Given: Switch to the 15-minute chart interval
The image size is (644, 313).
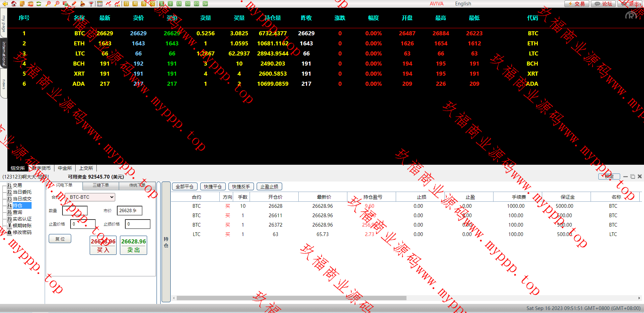Looking at the screenshot, I should (179, 4).
